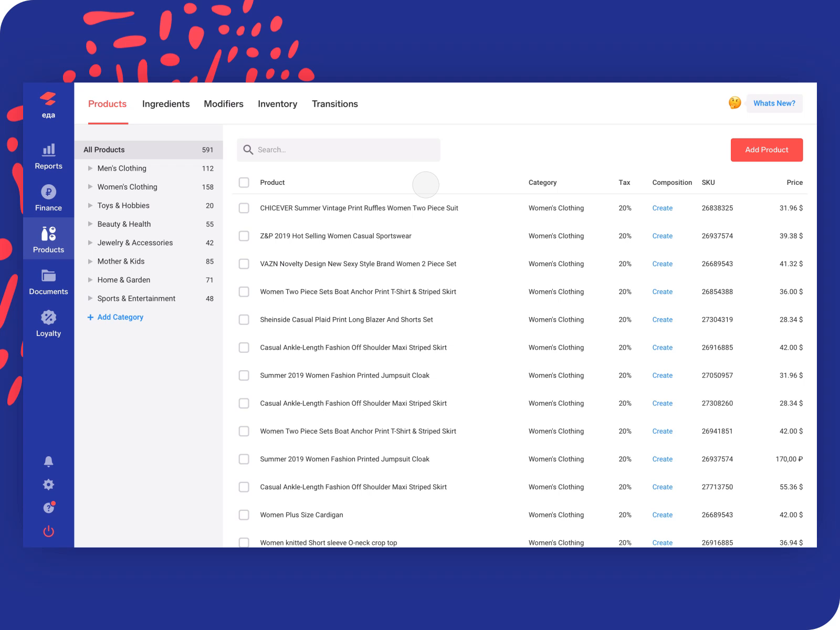Expand the Sports & Entertainment category
This screenshot has width=840, height=630.
coord(90,298)
